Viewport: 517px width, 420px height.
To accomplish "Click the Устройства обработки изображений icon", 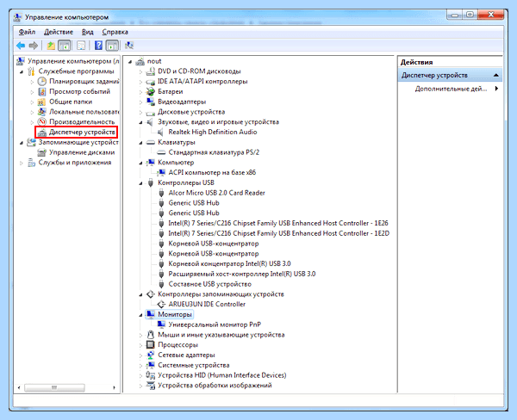I will (151, 386).
